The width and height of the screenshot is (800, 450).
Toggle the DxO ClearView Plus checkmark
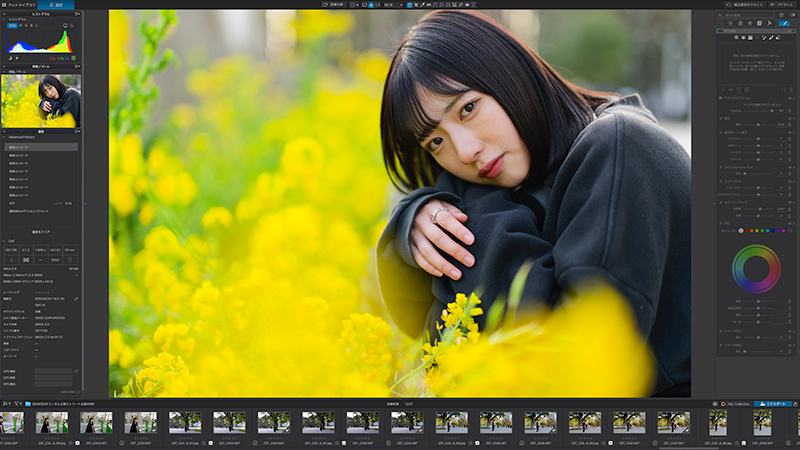(x=721, y=167)
